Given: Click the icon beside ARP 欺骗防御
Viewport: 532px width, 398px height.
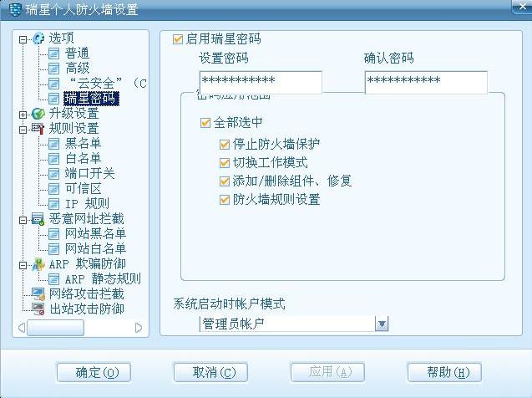Looking at the screenshot, I should [38, 264].
